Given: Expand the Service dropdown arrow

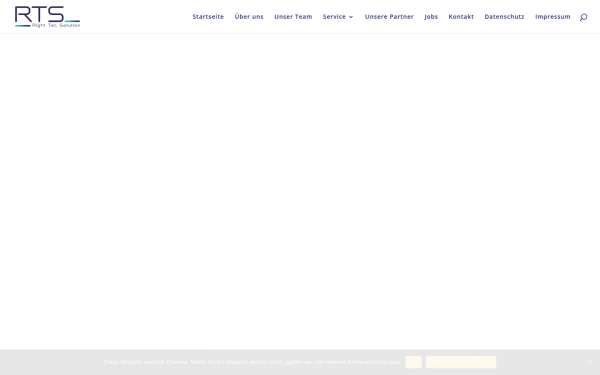Looking at the screenshot, I should pyautogui.click(x=351, y=17).
